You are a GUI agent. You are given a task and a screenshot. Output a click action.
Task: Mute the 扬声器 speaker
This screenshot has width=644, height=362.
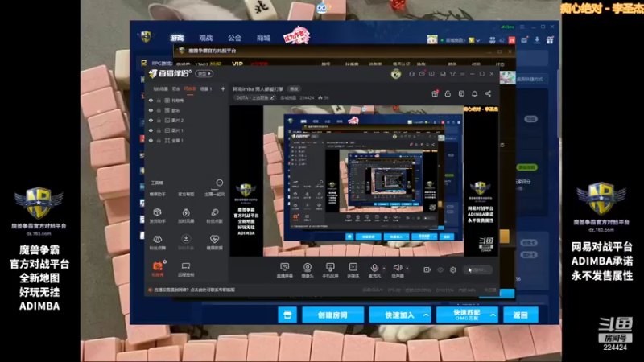click(x=397, y=269)
